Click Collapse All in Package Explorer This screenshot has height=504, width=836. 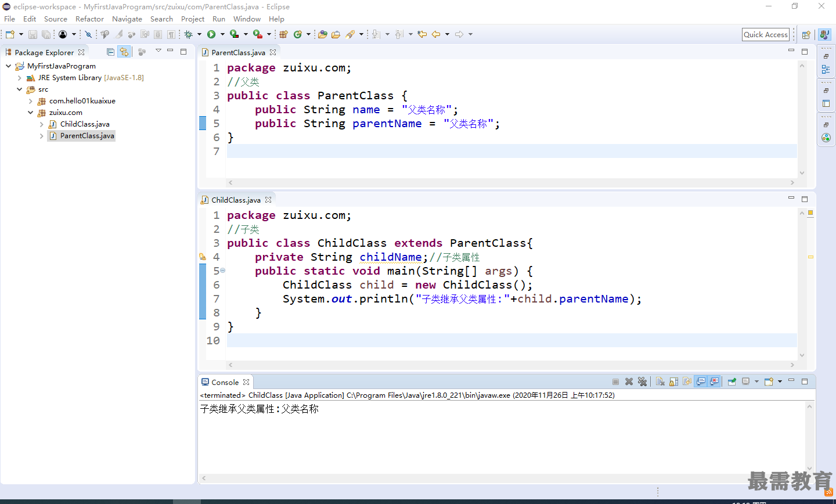[x=111, y=52]
